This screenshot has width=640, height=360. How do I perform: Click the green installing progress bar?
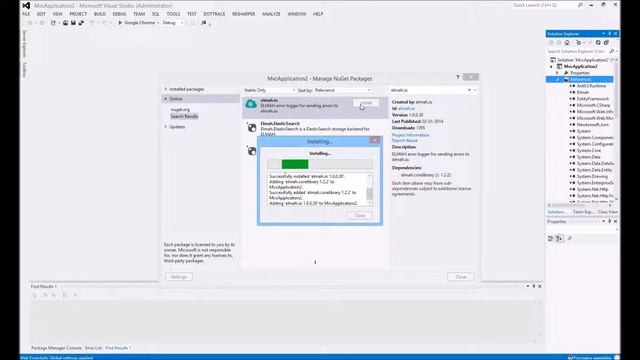pos(295,164)
